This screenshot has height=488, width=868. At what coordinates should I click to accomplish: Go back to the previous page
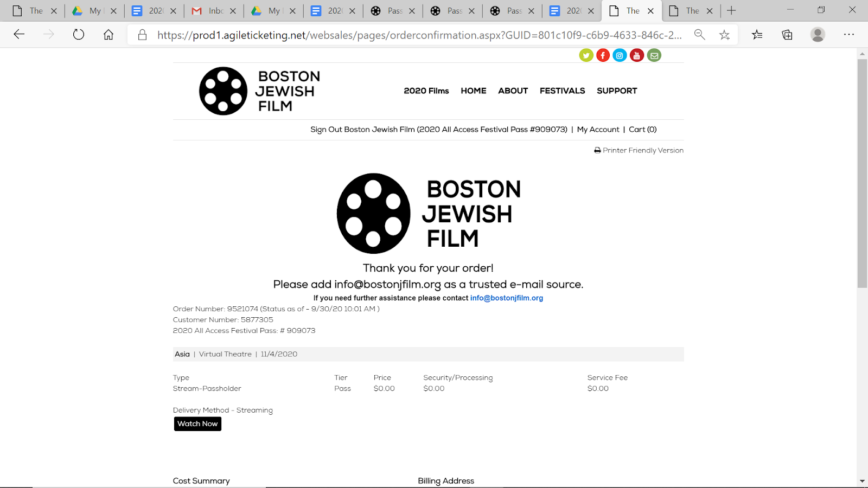pyautogui.click(x=19, y=35)
